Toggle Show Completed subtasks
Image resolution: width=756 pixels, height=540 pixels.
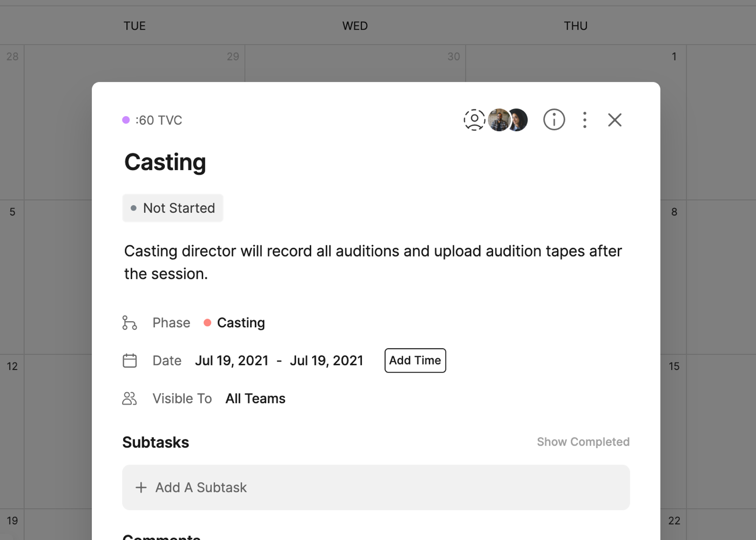583,442
